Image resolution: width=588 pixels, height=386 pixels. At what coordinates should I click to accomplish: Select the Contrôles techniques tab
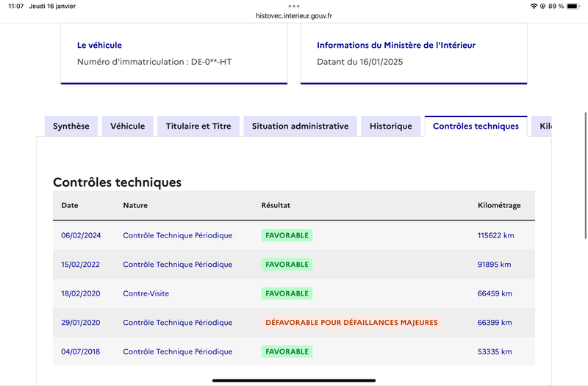click(x=476, y=126)
